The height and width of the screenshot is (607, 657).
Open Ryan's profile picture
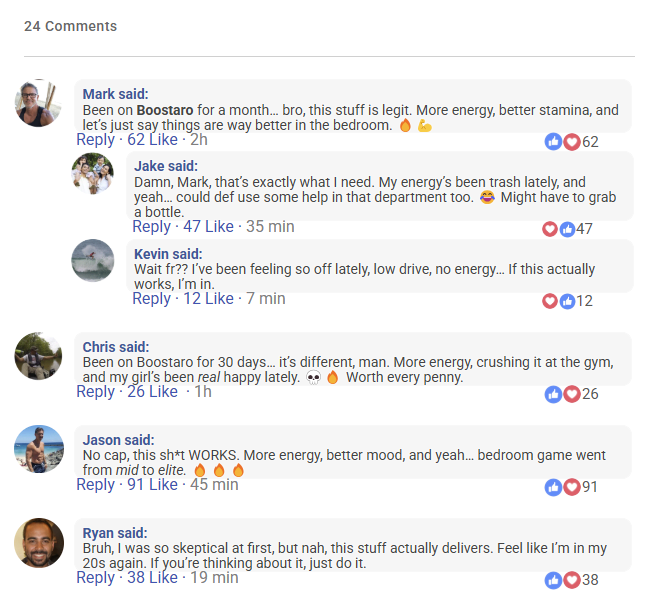pyautogui.click(x=39, y=543)
